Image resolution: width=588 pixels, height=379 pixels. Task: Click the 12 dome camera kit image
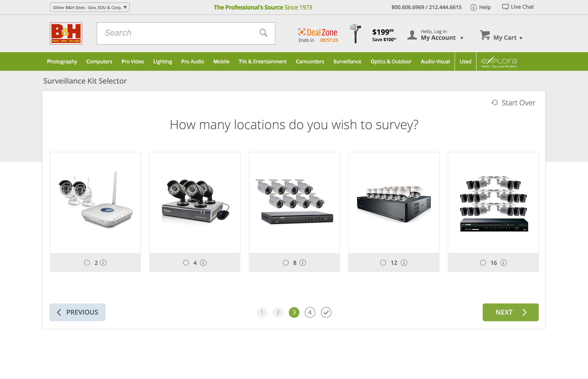coord(394,204)
